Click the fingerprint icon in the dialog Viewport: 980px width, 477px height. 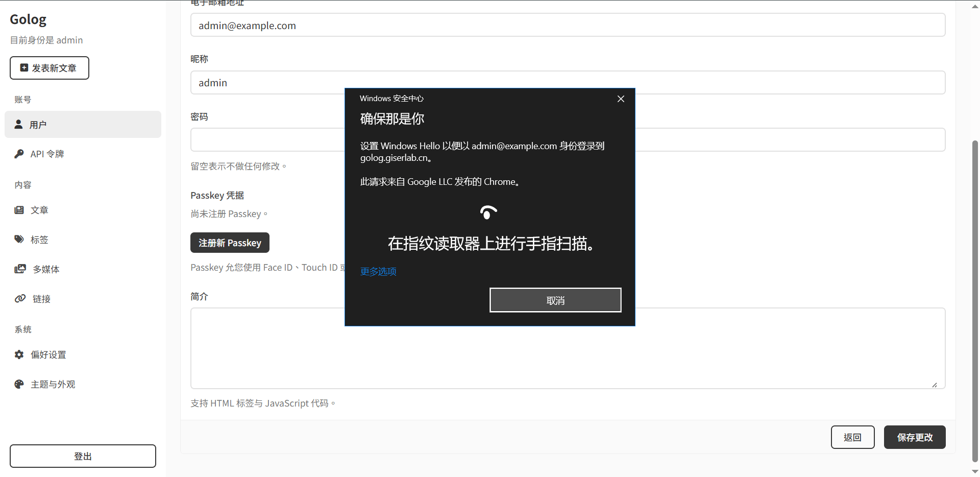pyautogui.click(x=488, y=212)
